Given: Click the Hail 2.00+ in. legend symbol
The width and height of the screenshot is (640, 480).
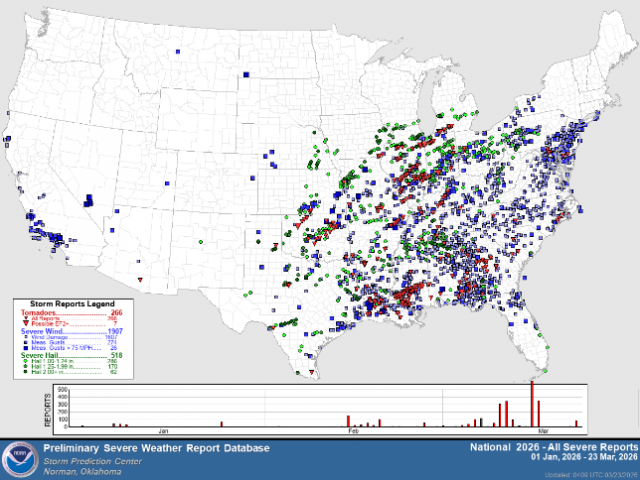Looking at the screenshot, I should 24,370.
